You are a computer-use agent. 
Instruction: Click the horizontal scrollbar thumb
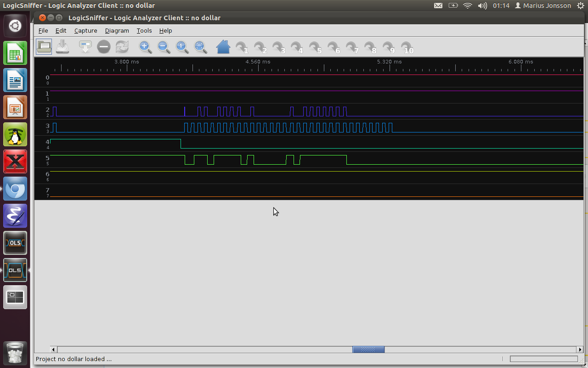368,350
